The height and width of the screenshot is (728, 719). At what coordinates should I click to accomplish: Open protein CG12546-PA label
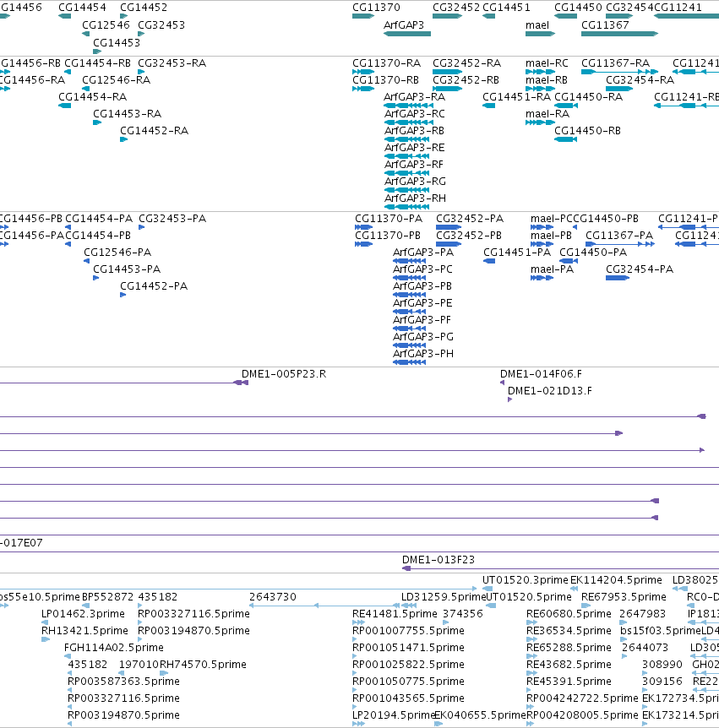tap(117, 253)
